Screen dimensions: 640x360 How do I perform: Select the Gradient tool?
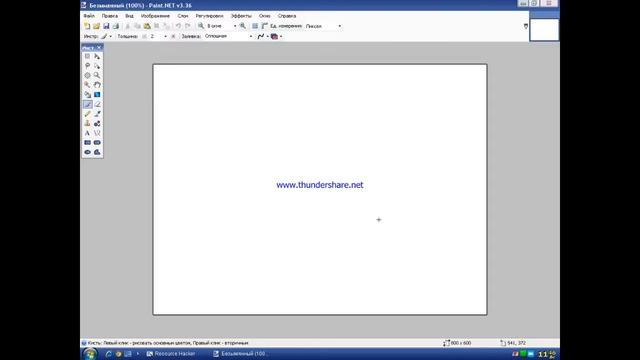[97, 95]
